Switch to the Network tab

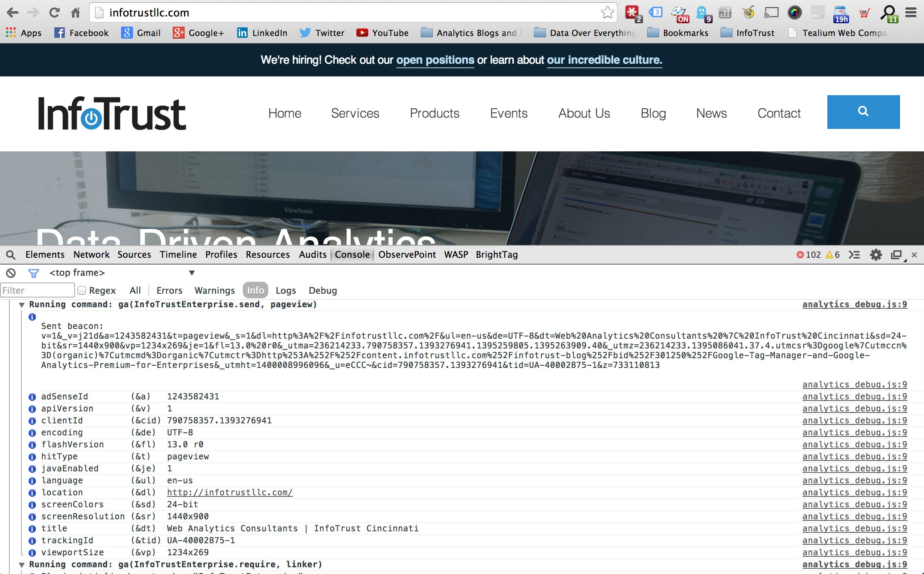91,255
